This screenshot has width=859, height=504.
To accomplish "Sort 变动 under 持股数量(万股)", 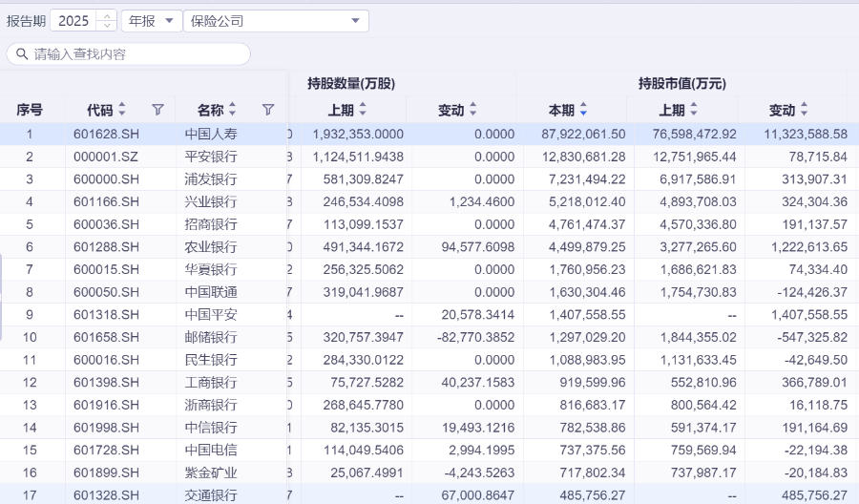I will pos(472,110).
